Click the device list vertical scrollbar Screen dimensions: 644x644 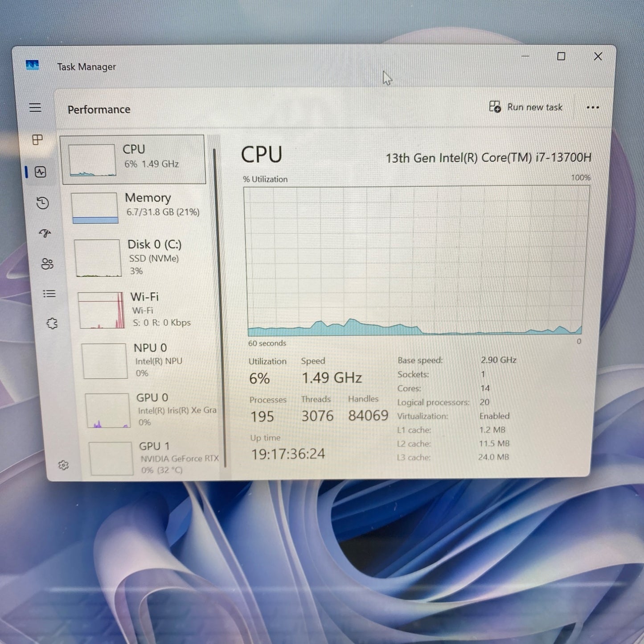click(x=220, y=308)
